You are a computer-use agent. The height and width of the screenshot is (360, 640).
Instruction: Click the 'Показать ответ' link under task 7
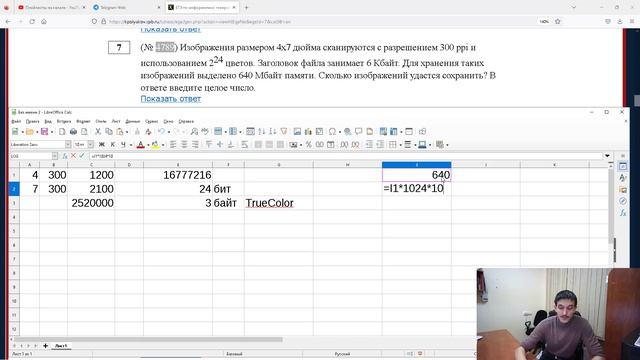171,99
